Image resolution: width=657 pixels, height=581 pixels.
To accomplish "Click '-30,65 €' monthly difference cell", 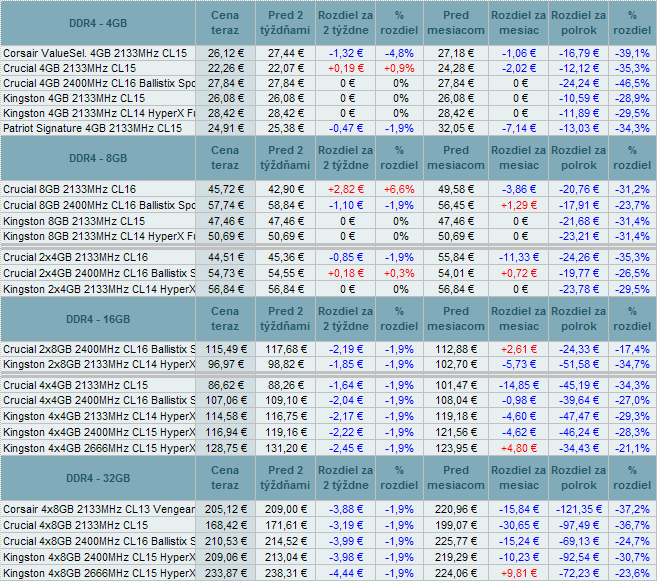I will [519, 525].
